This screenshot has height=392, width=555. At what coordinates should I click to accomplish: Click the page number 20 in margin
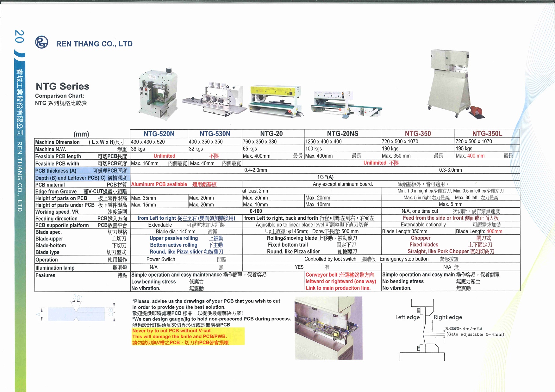[19, 36]
